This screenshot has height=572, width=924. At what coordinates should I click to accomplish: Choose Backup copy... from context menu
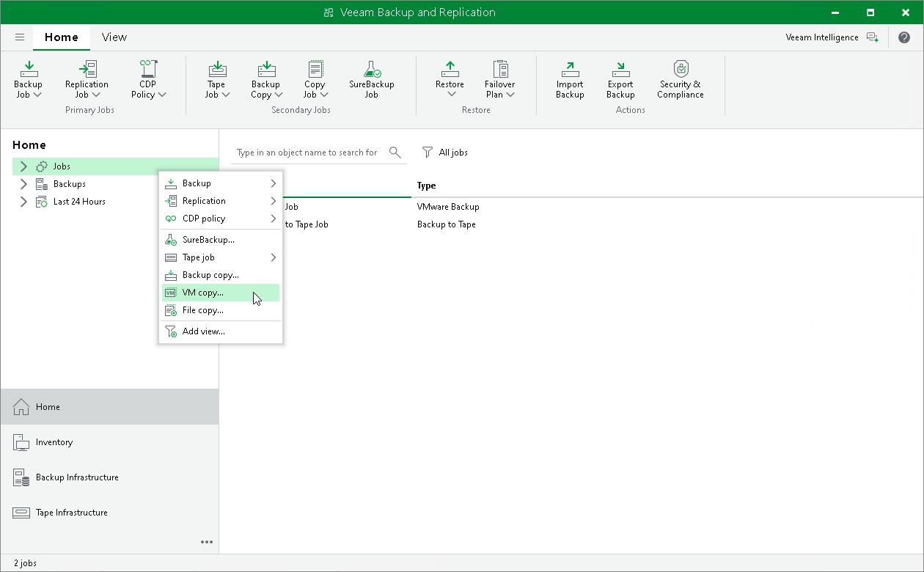click(x=221, y=275)
